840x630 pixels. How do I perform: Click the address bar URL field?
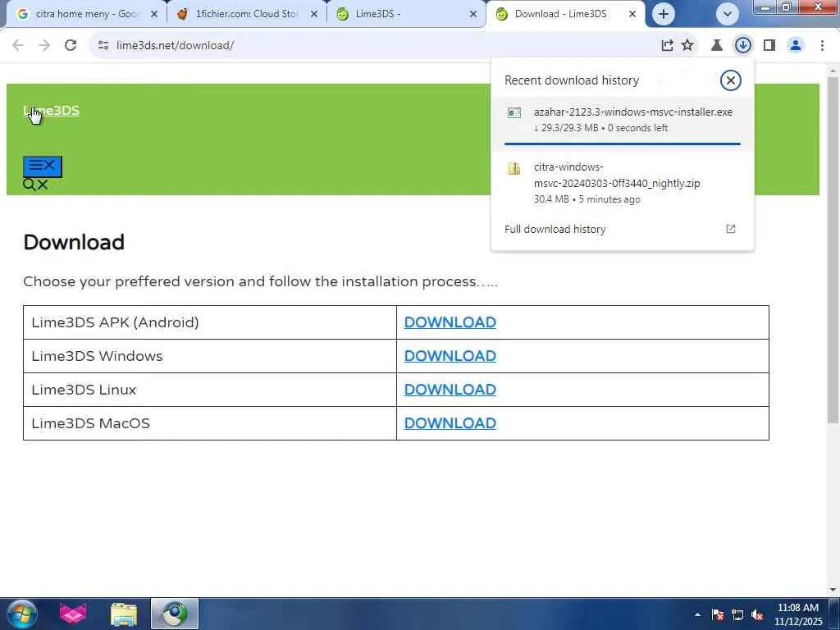coord(375,46)
